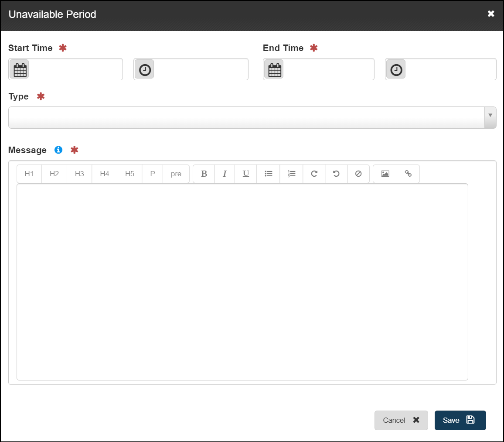The width and height of the screenshot is (504, 442).
Task: Open the Start Time calendar picker
Action: (19, 69)
